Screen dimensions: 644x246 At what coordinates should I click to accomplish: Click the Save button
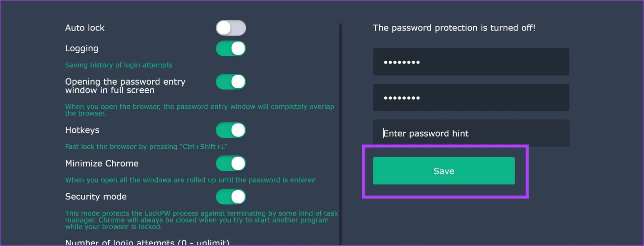tap(443, 171)
